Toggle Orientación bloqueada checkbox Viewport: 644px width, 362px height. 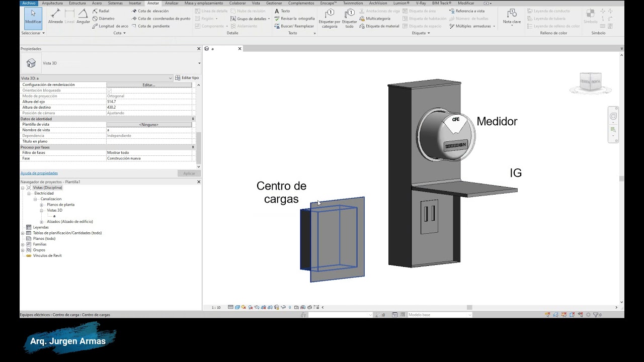click(109, 90)
